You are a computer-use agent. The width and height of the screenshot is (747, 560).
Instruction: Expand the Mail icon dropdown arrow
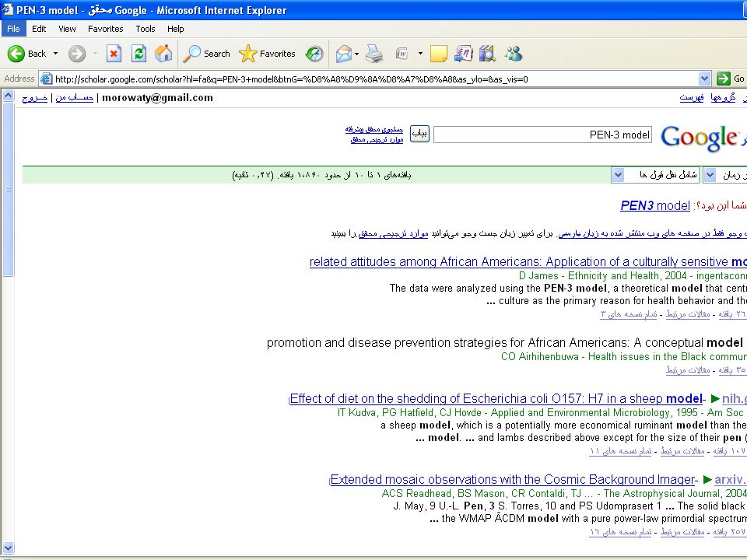click(x=357, y=54)
